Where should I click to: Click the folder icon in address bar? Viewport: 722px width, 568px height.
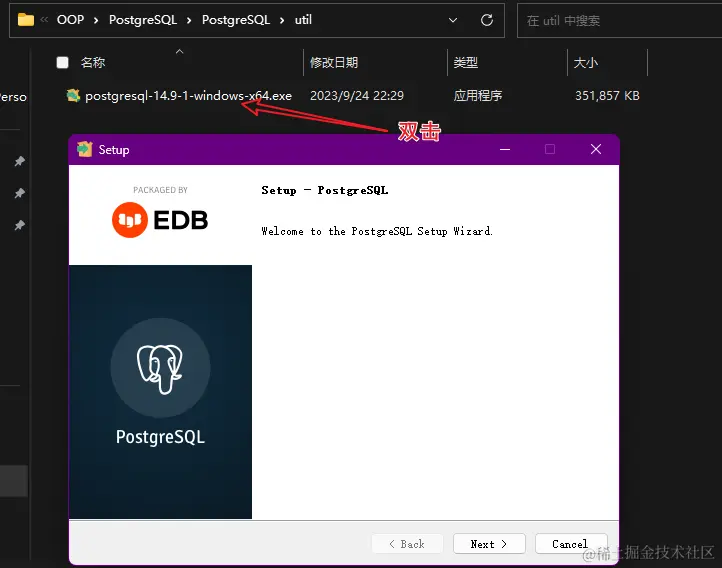pyautogui.click(x=26, y=20)
